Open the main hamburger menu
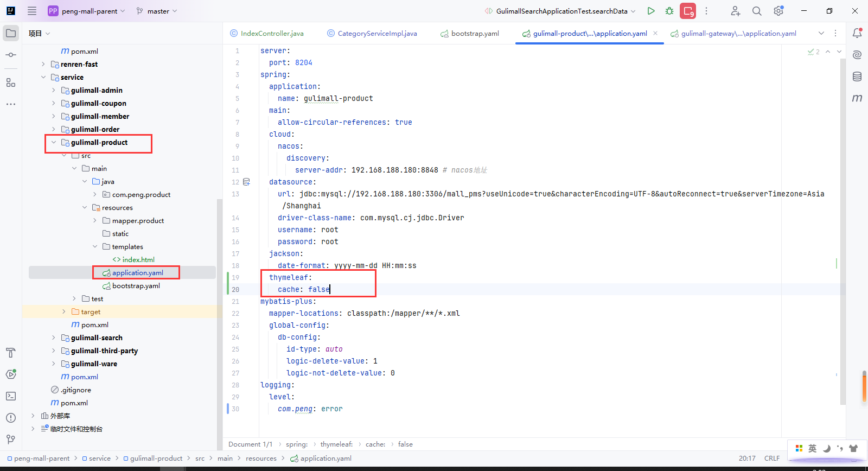 (x=32, y=11)
